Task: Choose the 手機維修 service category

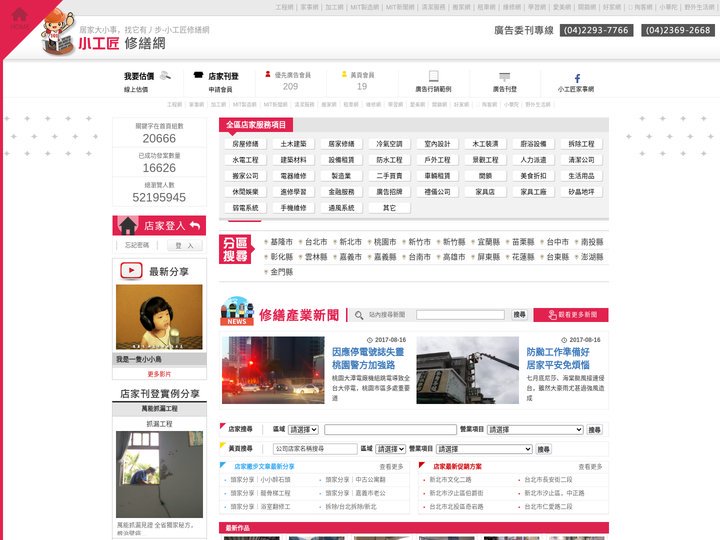Action: 293,208
